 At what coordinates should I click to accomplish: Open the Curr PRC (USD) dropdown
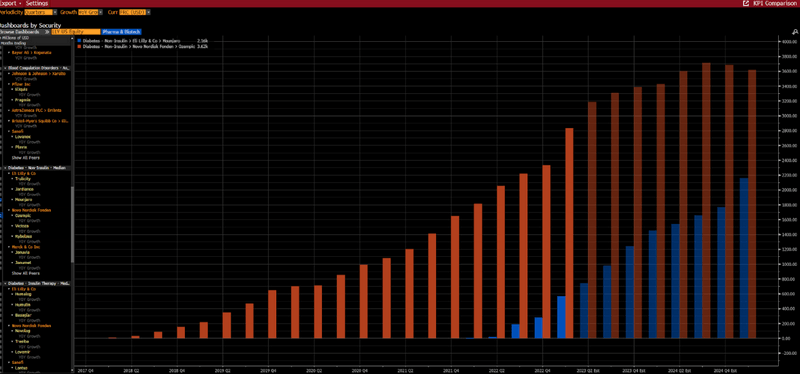pos(134,12)
